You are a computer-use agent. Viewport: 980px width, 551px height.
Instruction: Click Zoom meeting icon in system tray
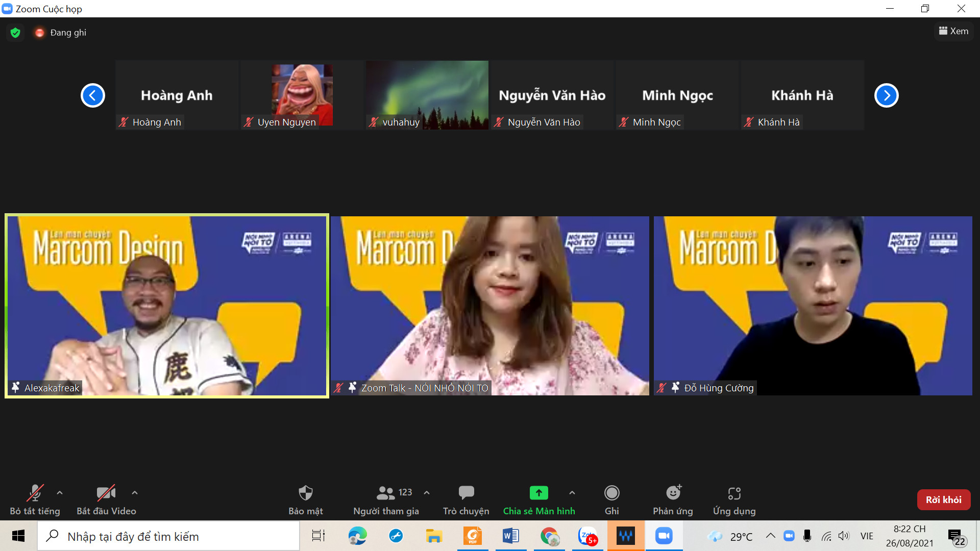pyautogui.click(x=789, y=536)
